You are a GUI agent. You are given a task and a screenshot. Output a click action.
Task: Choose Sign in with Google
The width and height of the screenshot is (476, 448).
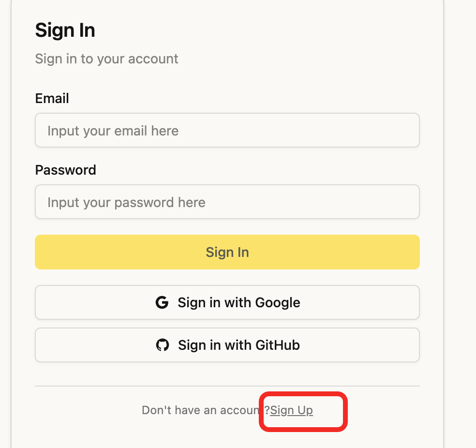[227, 303]
